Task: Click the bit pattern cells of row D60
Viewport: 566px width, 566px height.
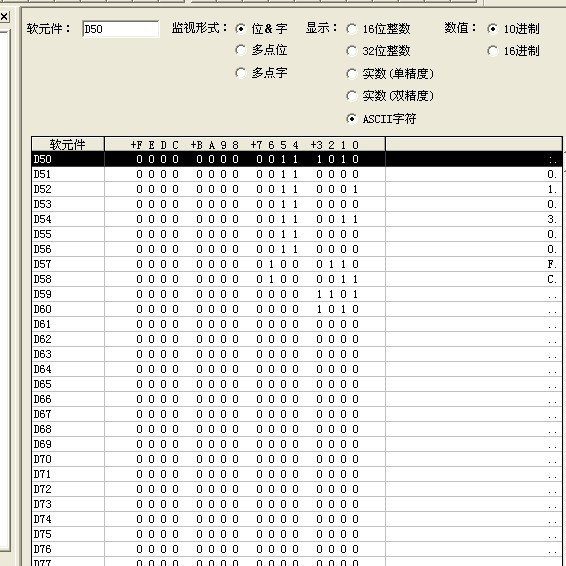Action: pyautogui.click(x=247, y=309)
